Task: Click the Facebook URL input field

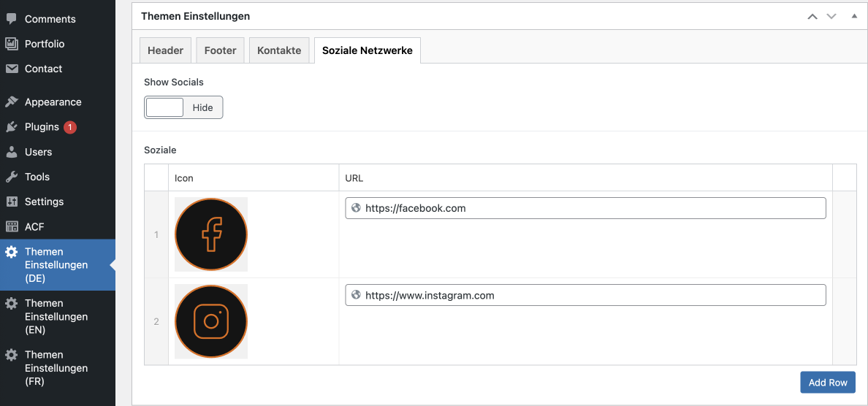Action: click(x=592, y=208)
